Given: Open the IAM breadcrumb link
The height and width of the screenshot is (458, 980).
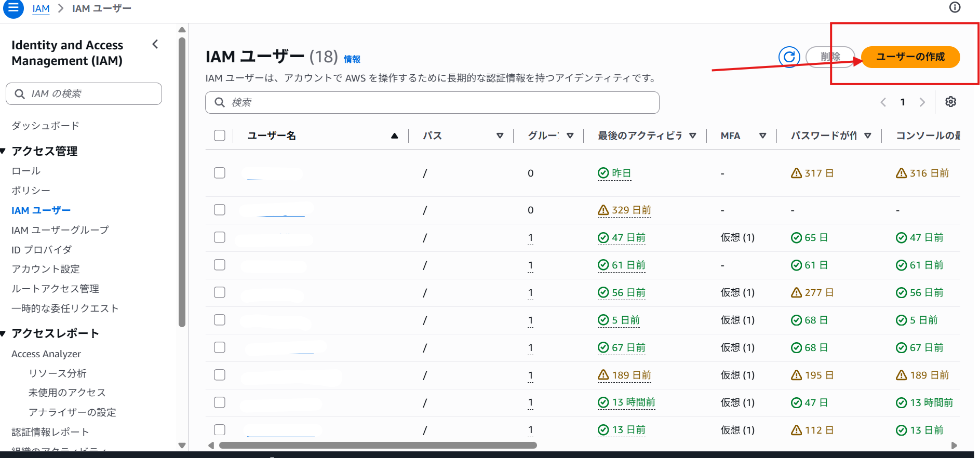Looking at the screenshot, I should [x=41, y=9].
